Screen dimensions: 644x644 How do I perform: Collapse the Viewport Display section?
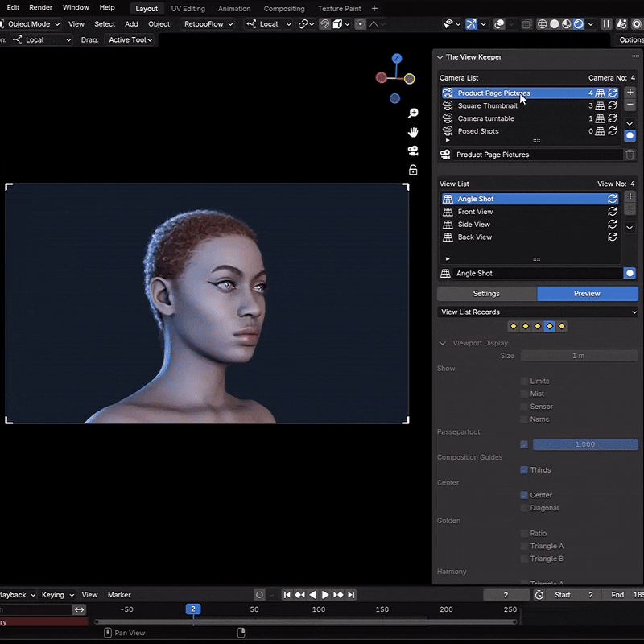pyautogui.click(x=442, y=343)
